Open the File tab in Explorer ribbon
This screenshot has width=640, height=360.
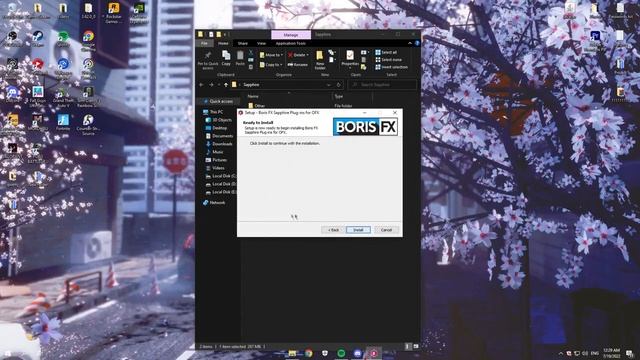204,43
